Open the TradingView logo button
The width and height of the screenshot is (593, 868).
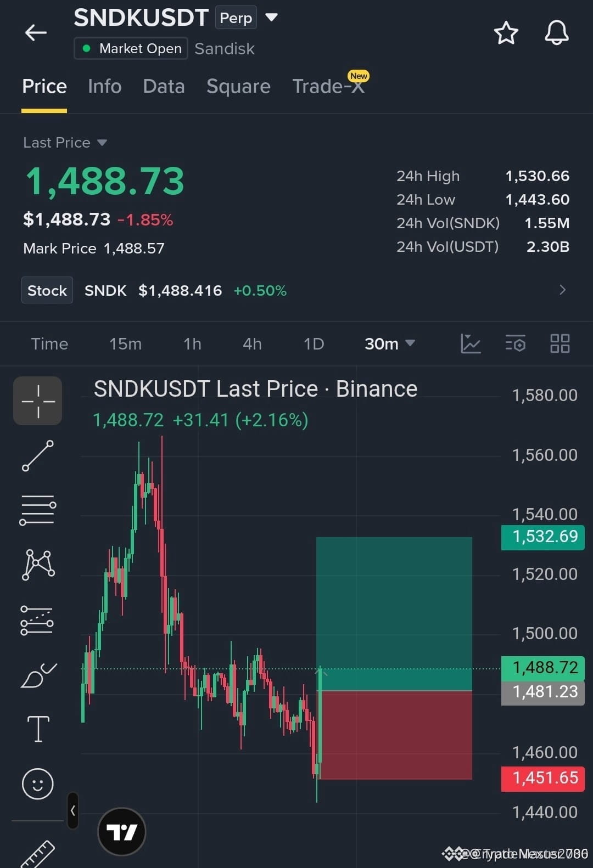click(121, 832)
